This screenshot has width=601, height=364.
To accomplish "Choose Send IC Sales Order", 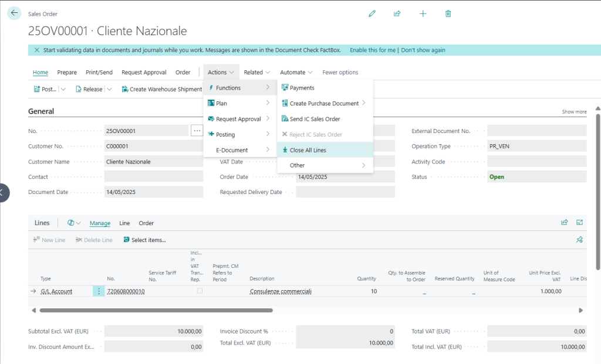I will (x=315, y=119).
